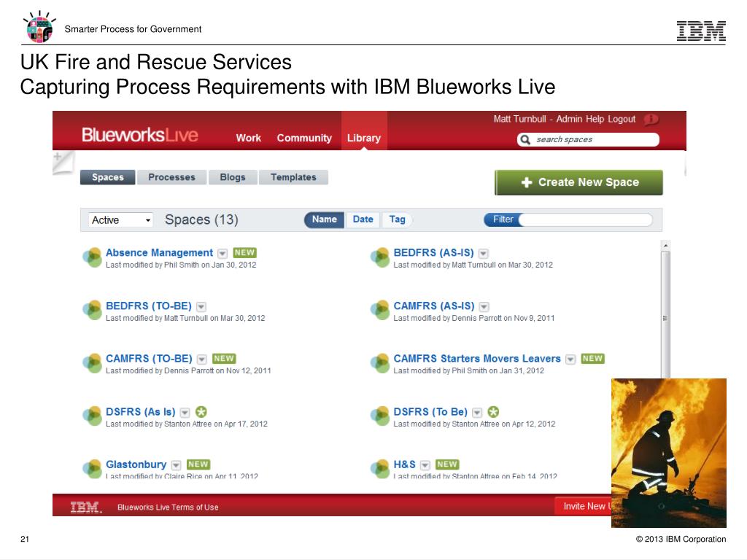Click the Create New Space button

[x=578, y=182]
